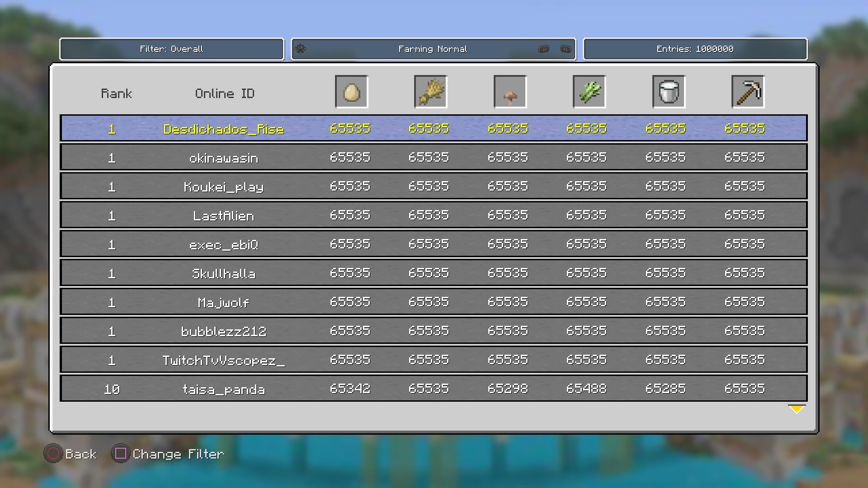The width and height of the screenshot is (868, 488).
Task: Click the Online ID column header
Action: (x=225, y=94)
